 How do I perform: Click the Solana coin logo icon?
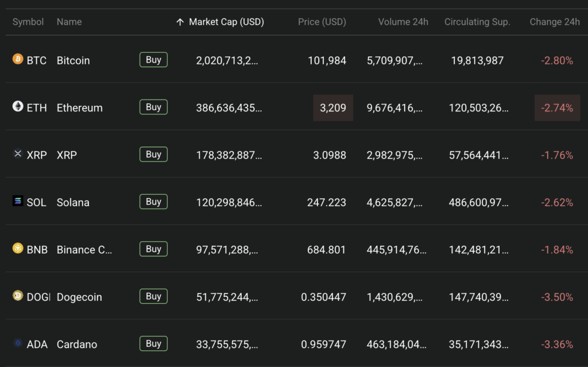[x=18, y=201]
